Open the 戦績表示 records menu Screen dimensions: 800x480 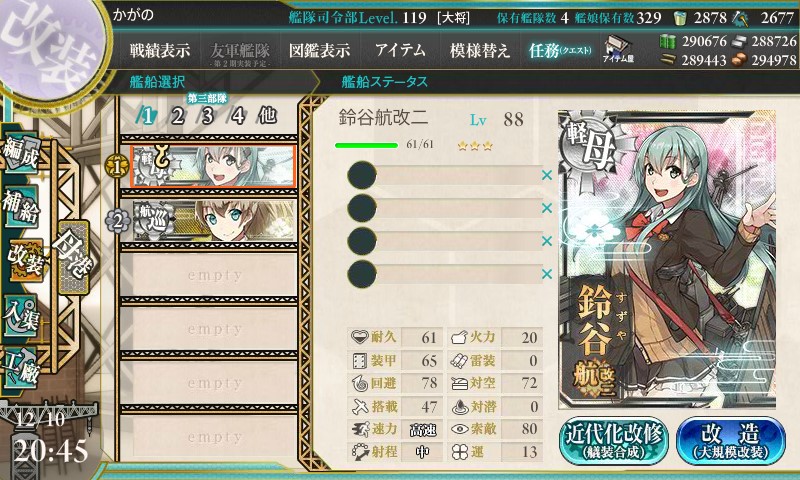pyautogui.click(x=160, y=50)
